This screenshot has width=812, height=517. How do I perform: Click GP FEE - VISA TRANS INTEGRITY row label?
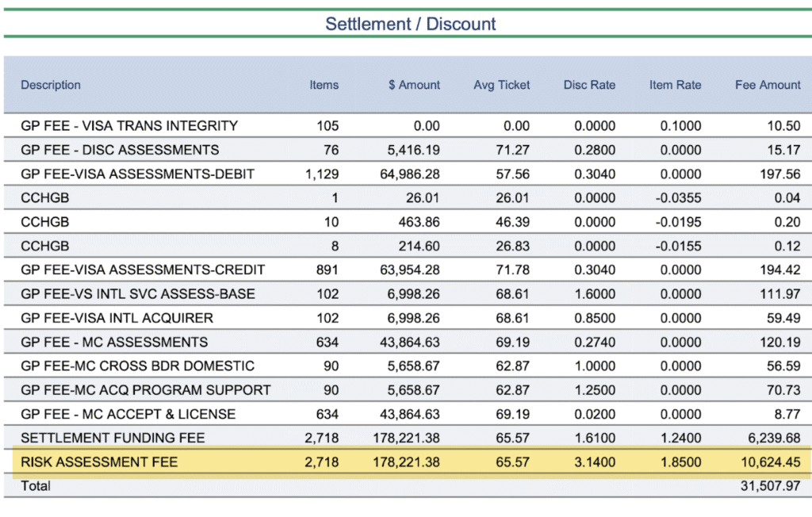129,126
